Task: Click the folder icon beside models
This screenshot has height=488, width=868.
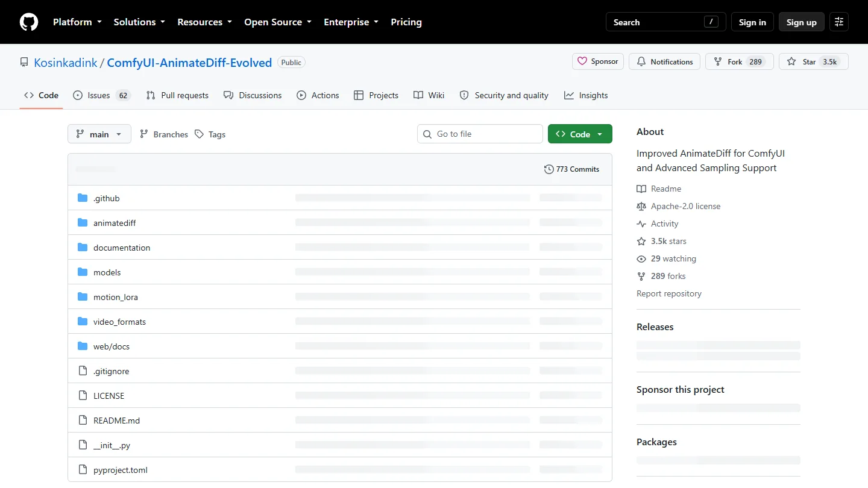Action: point(83,272)
